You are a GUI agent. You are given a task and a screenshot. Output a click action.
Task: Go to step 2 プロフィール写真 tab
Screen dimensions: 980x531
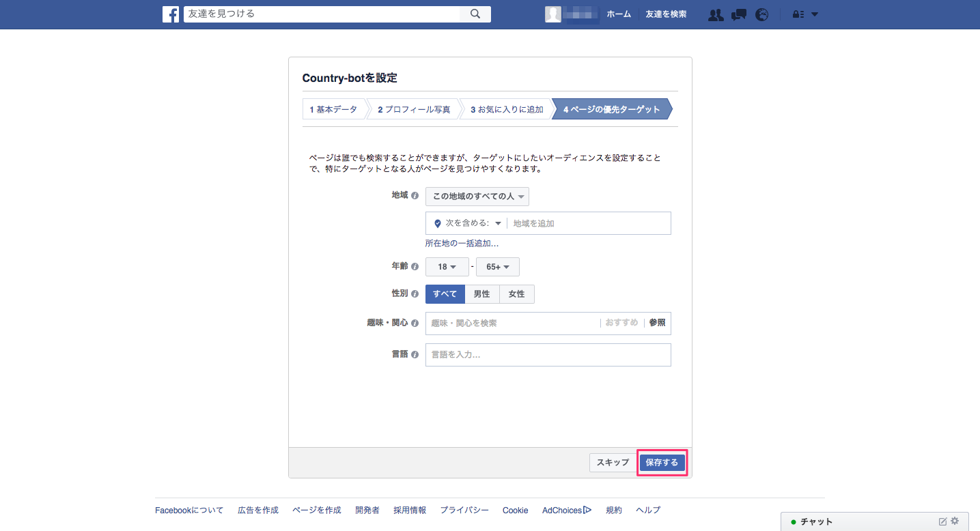pos(412,109)
